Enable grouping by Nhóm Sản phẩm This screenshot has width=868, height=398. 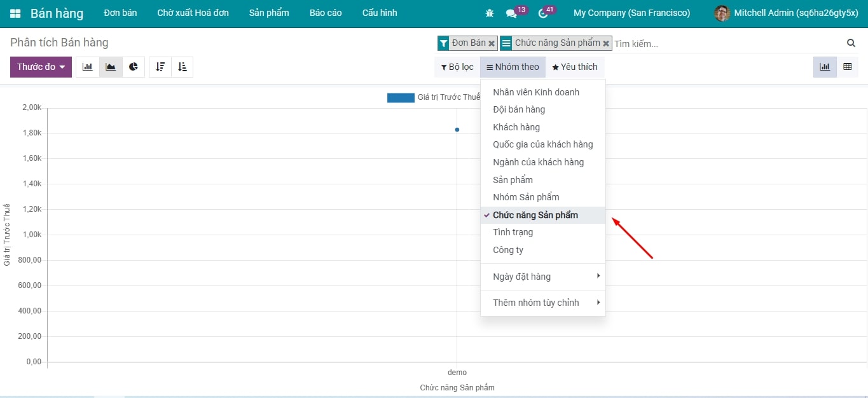[526, 197]
